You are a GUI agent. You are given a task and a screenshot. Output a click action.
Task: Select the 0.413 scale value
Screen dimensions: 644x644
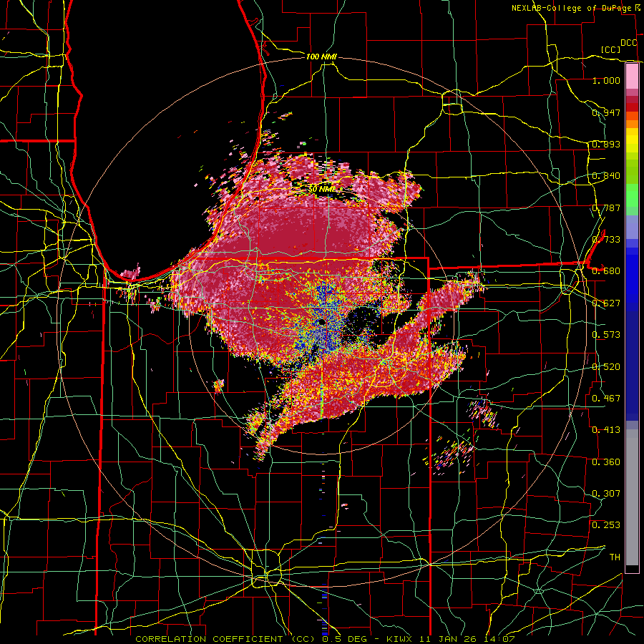[606, 430]
